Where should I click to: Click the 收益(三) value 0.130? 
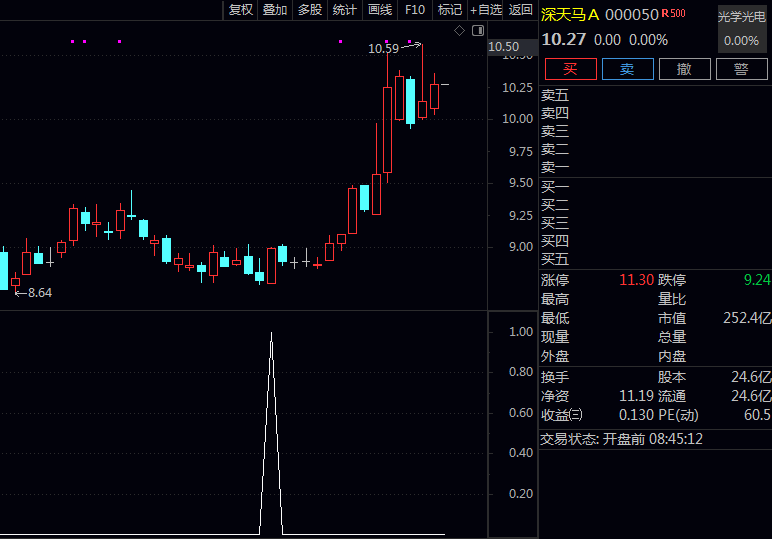click(636, 415)
